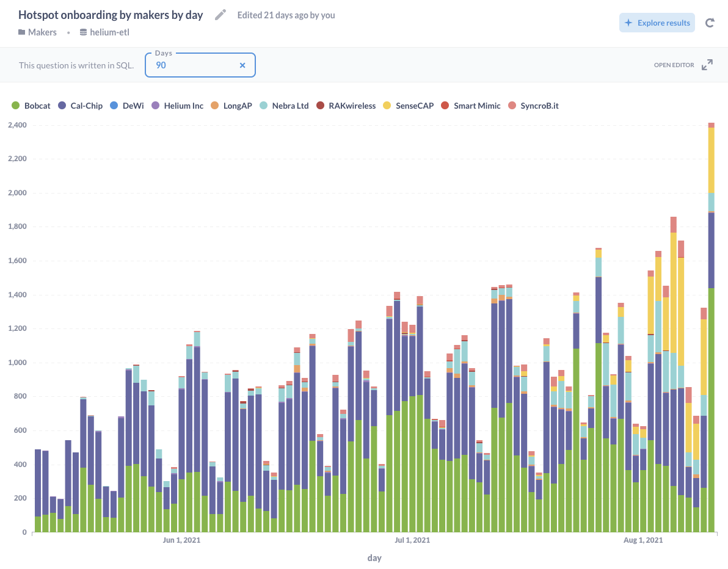
Task: Select the Helium Inc legend label
Action: point(183,106)
